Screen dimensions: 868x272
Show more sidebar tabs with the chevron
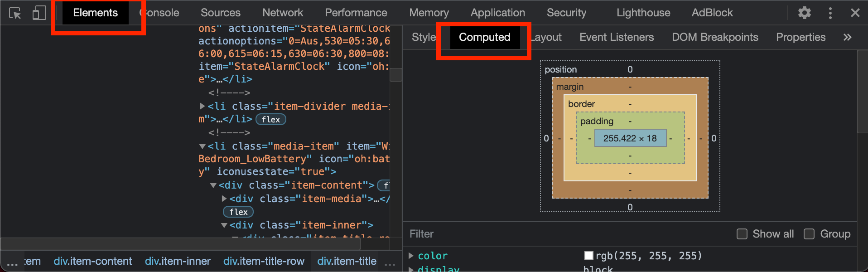[847, 37]
